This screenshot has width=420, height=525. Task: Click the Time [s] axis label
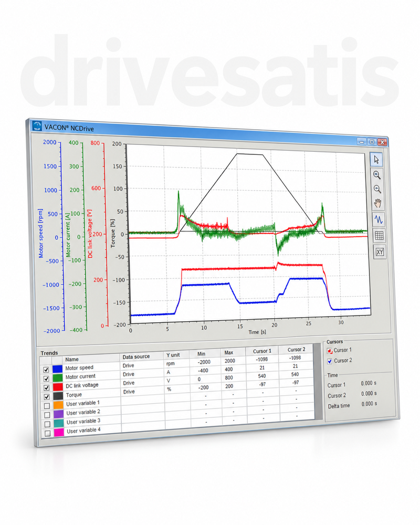tap(257, 332)
